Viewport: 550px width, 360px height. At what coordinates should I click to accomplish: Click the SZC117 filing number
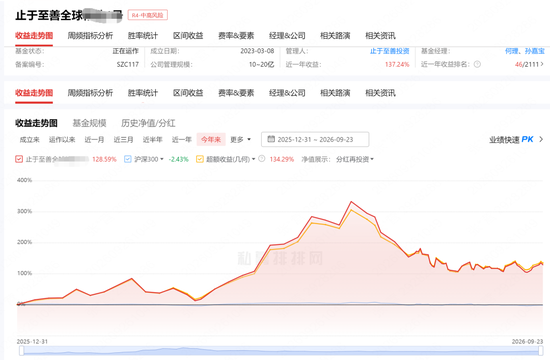[x=128, y=65]
